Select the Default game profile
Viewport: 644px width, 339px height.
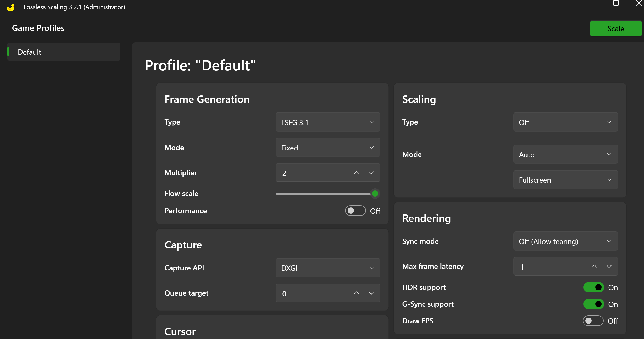click(x=64, y=52)
